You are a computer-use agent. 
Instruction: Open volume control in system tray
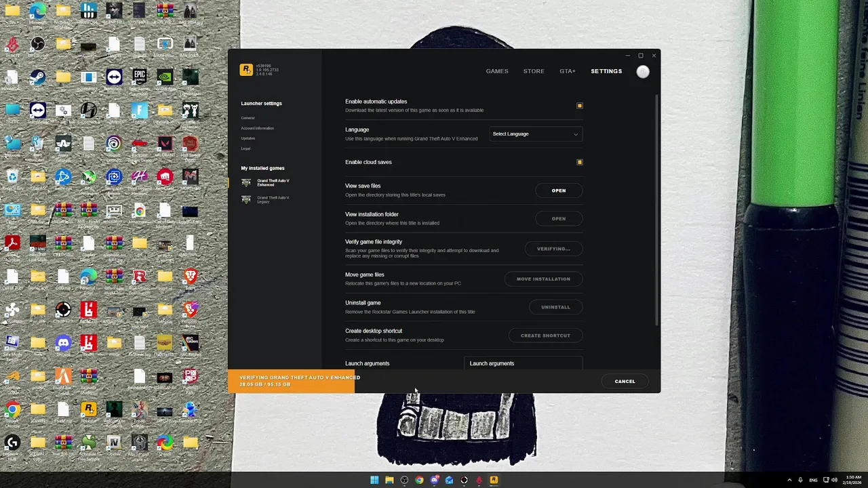(834, 480)
